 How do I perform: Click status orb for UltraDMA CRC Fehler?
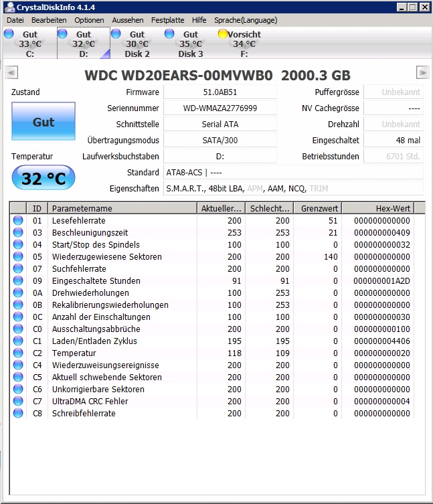pyautogui.click(x=18, y=401)
